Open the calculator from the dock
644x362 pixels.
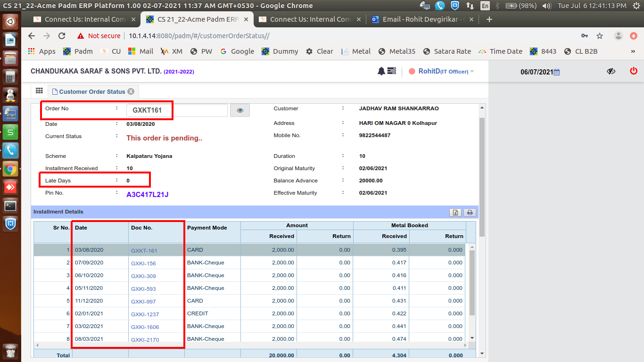[x=10, y=76]
